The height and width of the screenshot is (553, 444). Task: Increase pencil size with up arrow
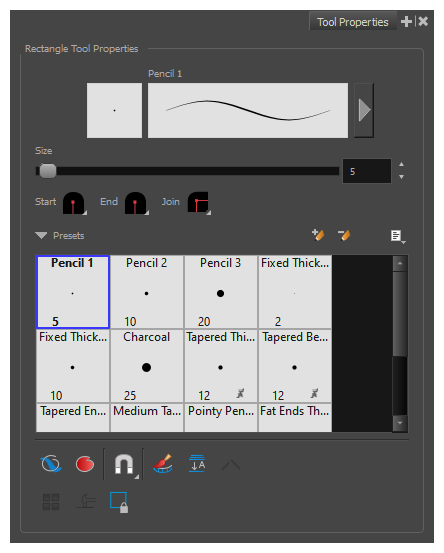(401, 165)
